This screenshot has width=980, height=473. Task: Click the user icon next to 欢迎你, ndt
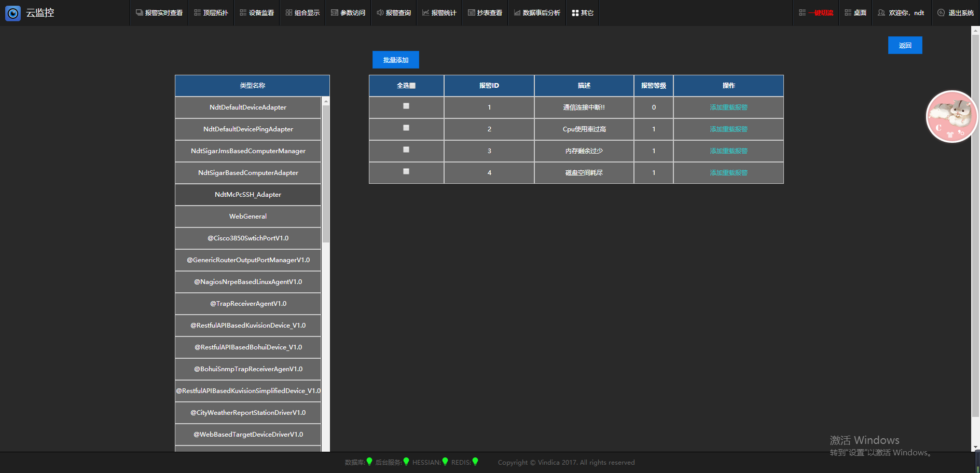click(881, 13)
